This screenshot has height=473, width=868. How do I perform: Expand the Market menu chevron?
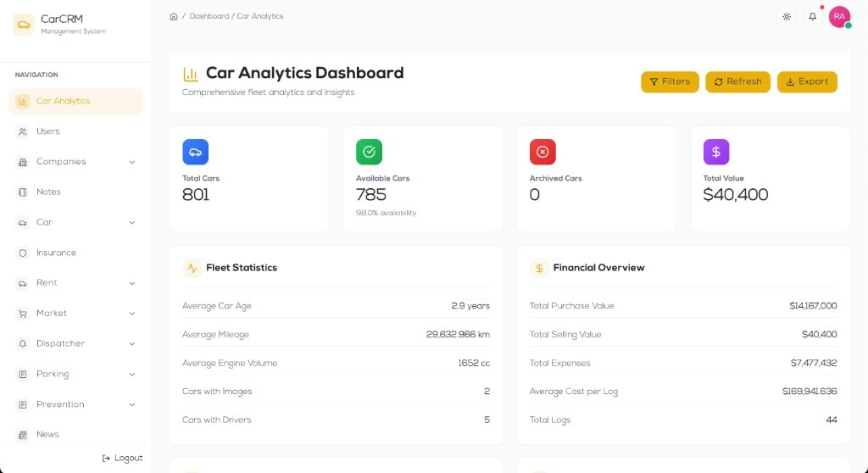click(x=132, y=314)
